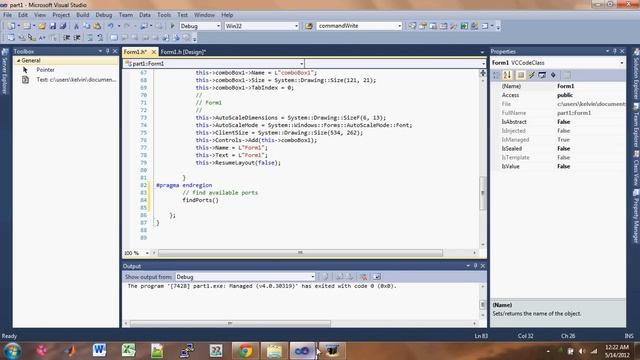Save the current file with the disk icon
The image size is (640, 360).
pos(53,26)
